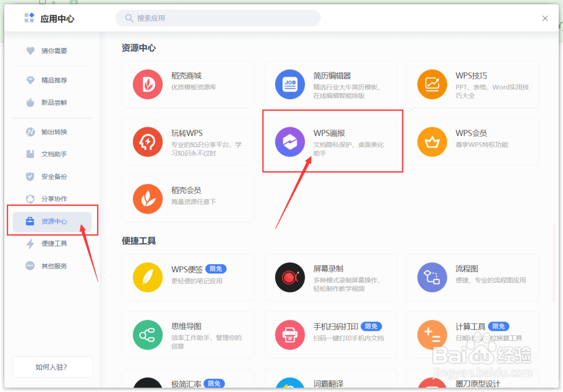Screen dimensions: 563x392
Task: Click the dots icon beside 其他服务
Action: tap(30, 266)
